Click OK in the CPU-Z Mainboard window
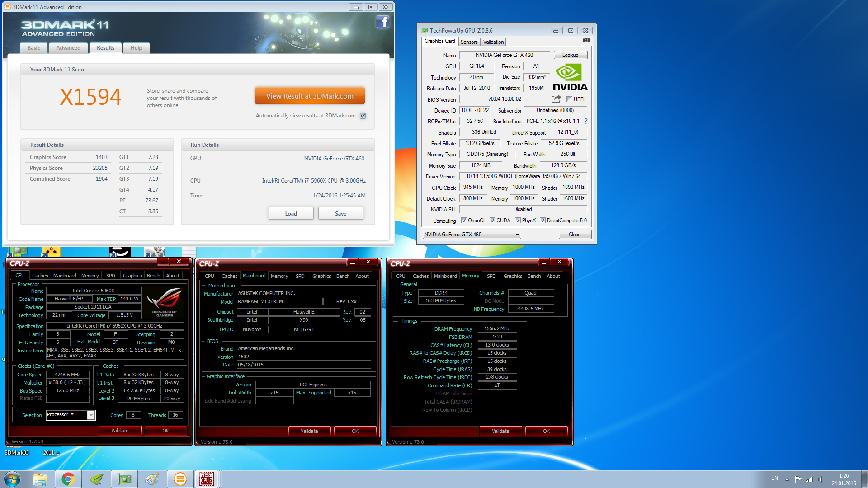 pyautogui.click(x=355, y=431)
